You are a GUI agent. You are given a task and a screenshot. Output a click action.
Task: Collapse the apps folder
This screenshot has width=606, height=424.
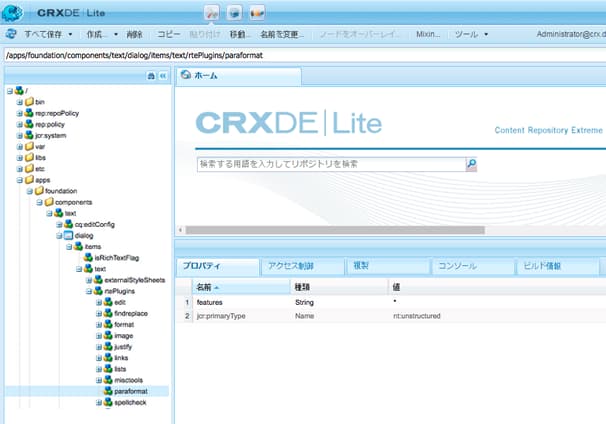tap(19, 180)
